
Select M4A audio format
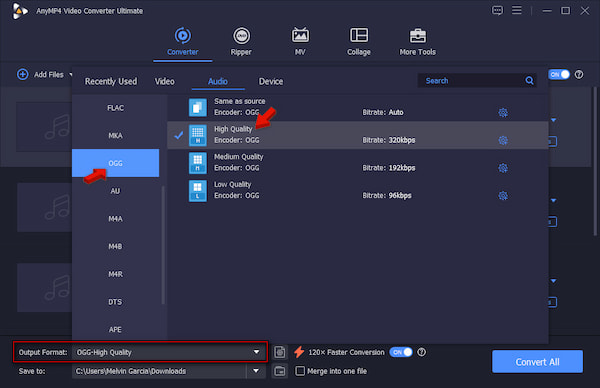pyautogui.click(x=116, y=219)
